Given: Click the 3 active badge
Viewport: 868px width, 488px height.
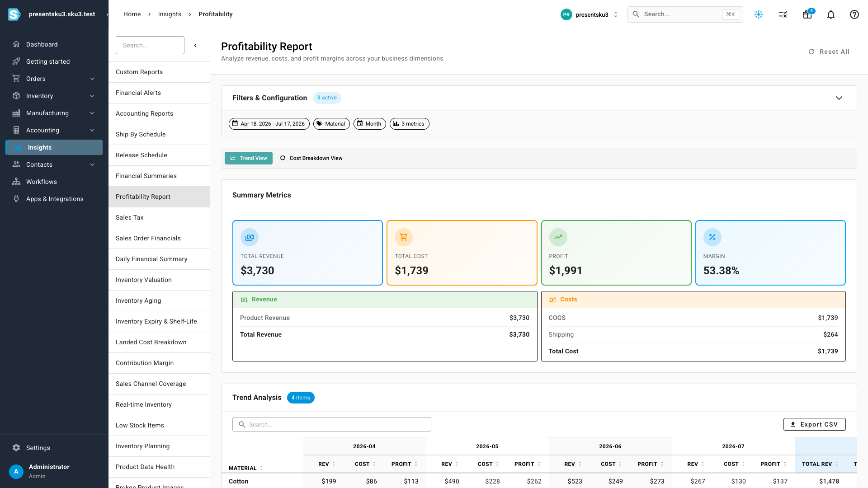Looking at the screenshot, I should pos(327,98).
